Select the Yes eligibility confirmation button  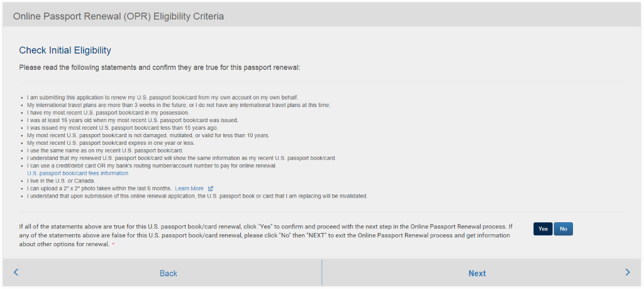click(x=543, y=229)
